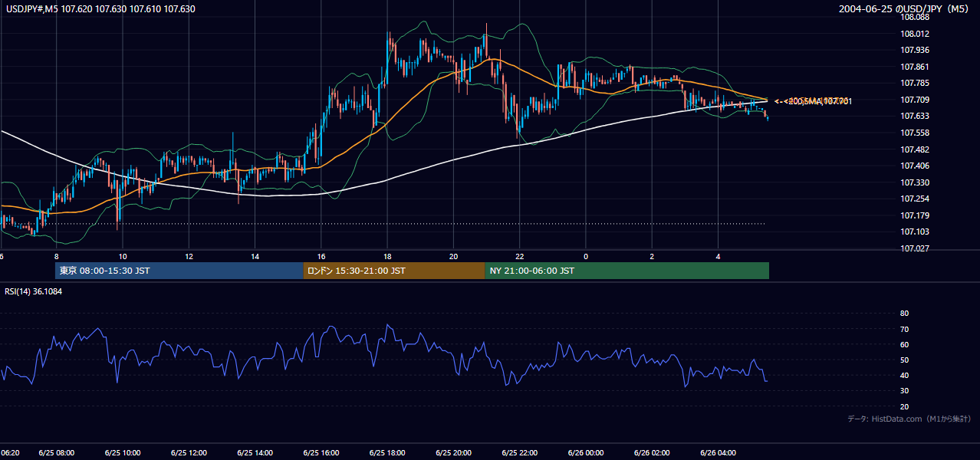Click price axis value 107.482
The height and width of the screenshot is (460, 980).
pyautogui.click(x=914, y=149)
